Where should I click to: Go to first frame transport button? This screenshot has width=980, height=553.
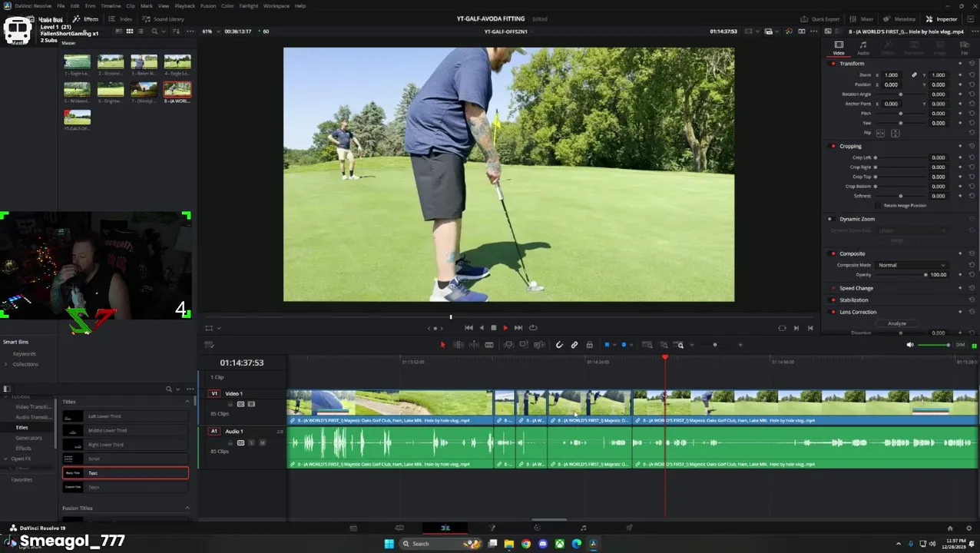468,328
